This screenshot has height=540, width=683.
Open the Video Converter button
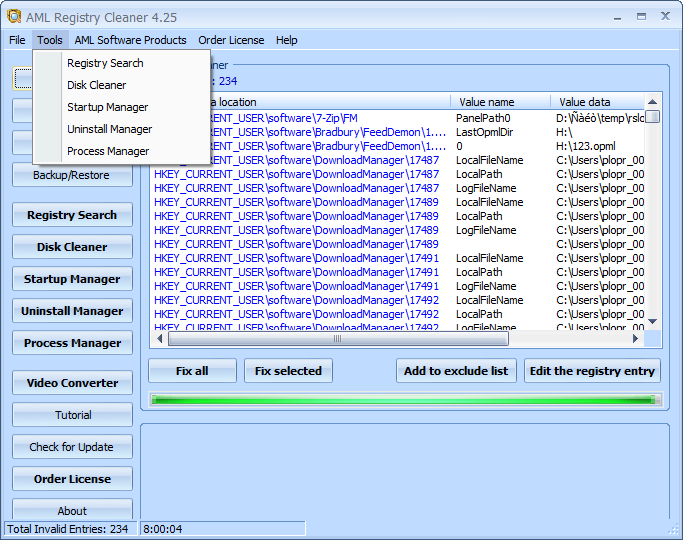(72, 383)
